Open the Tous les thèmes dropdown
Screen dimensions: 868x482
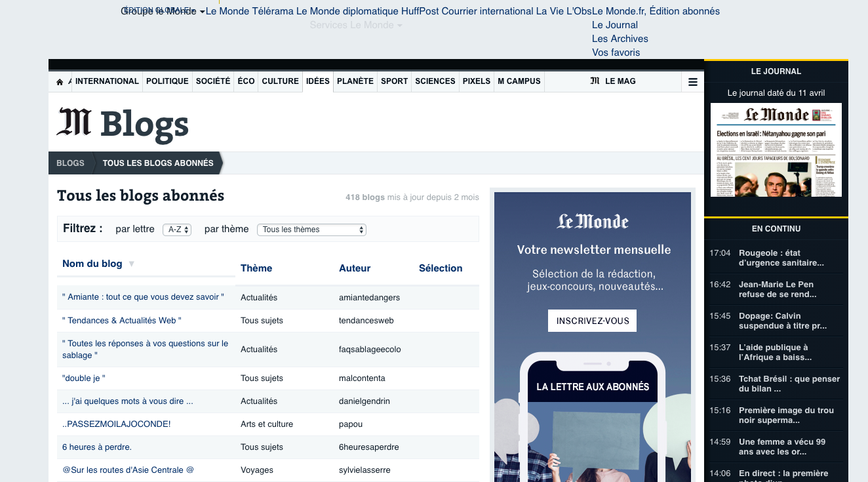(x=311, y=230)
